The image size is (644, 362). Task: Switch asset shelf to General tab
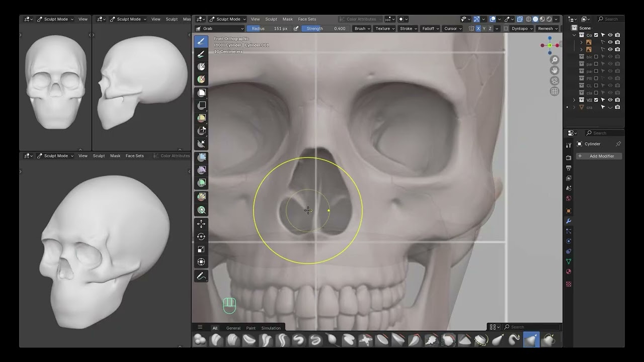(x=233, y=328)
